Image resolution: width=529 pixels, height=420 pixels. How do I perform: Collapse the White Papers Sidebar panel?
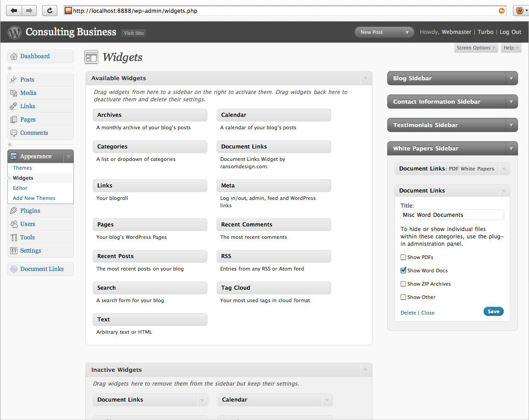click(512, 148)
